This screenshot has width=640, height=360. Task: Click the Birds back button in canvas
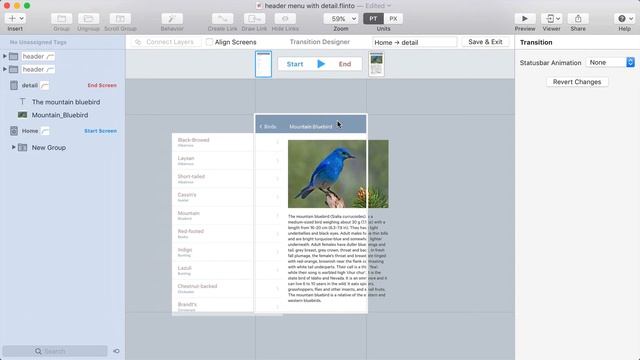(268, 127)
